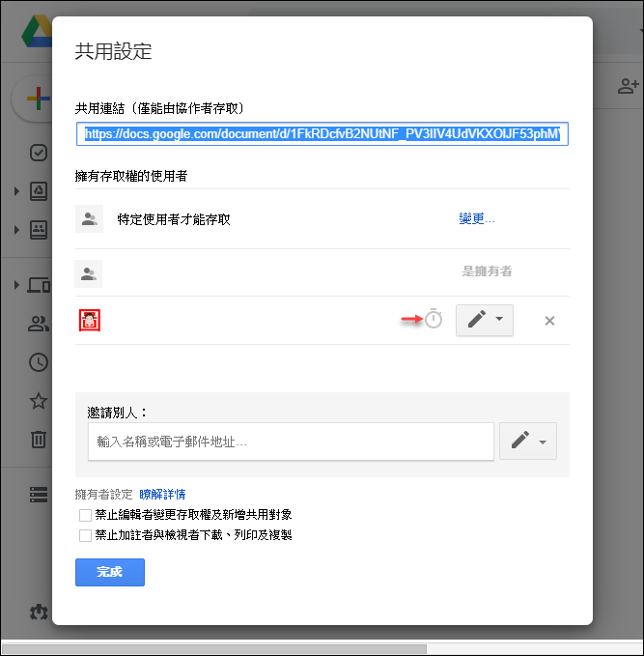Open collaborator's edit permission dropdown

[x=485, y=321]
